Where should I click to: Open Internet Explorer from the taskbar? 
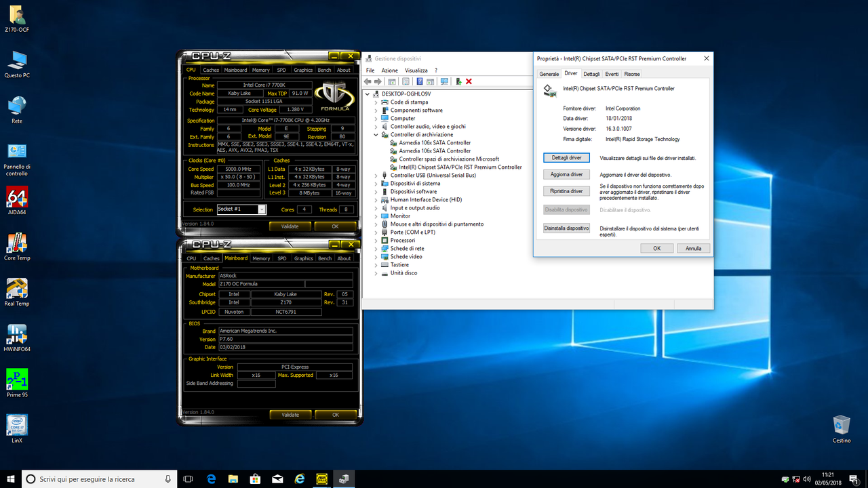click(x=299, y=479)
